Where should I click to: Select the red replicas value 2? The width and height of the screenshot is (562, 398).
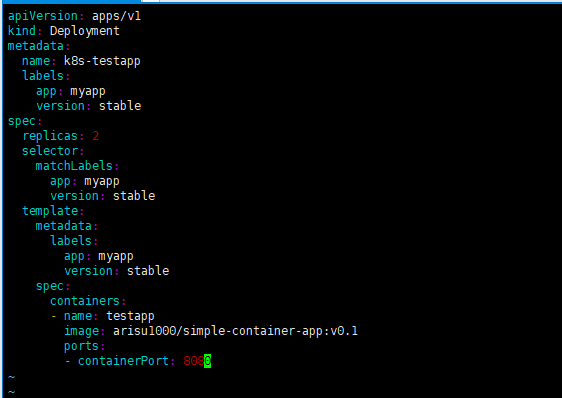[x=95, y=136]
